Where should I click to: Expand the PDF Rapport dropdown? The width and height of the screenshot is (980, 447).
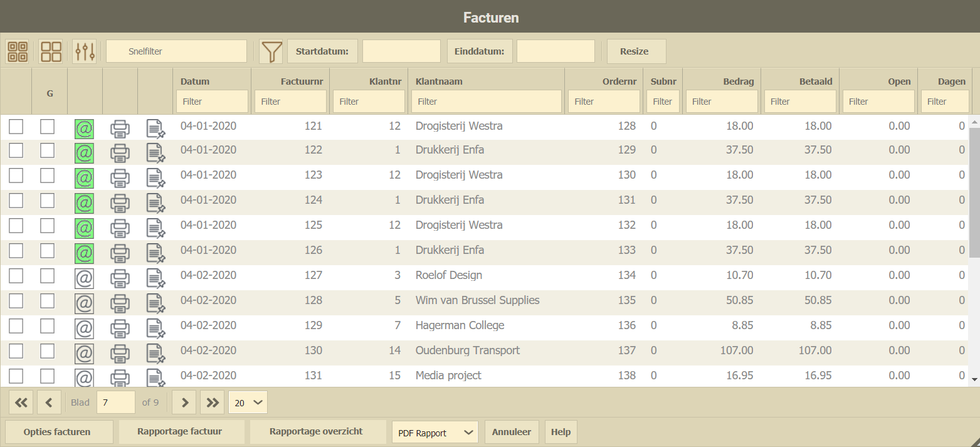pyautogui.click(x=435, y=433)
